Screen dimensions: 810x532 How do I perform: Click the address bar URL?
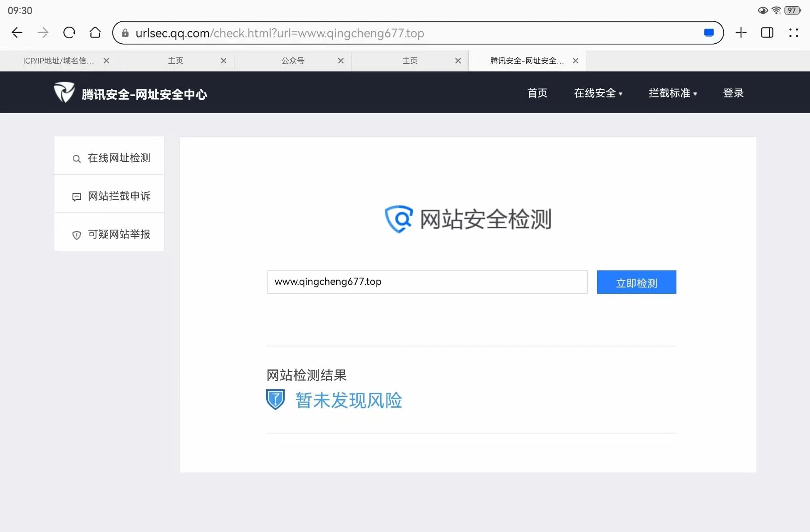click(280, 33)
